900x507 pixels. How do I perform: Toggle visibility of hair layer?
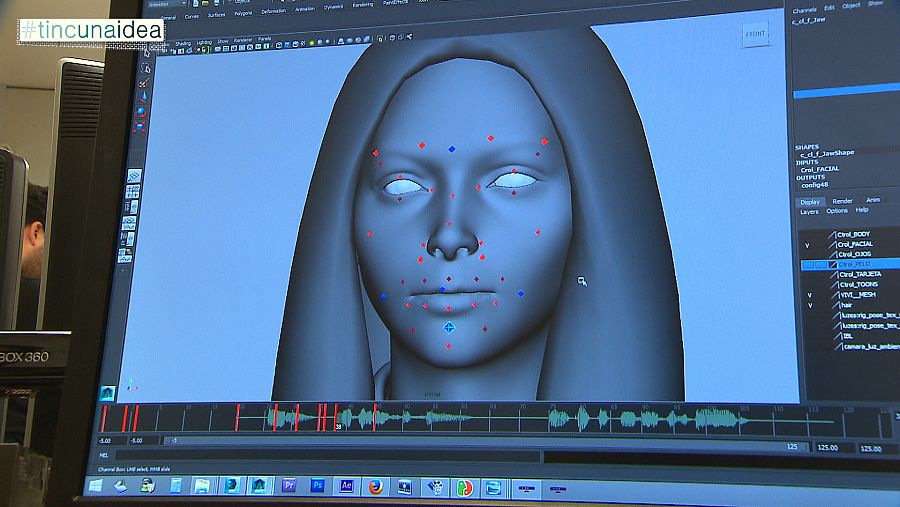808,305
